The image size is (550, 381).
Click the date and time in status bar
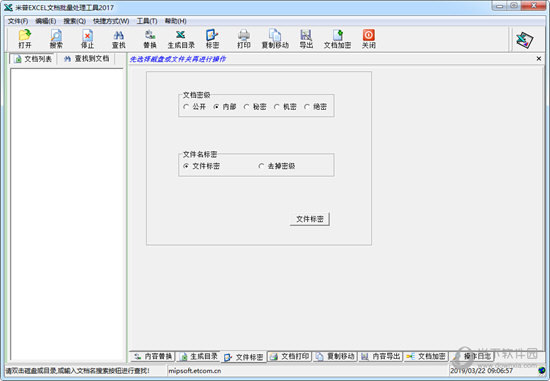482,370
